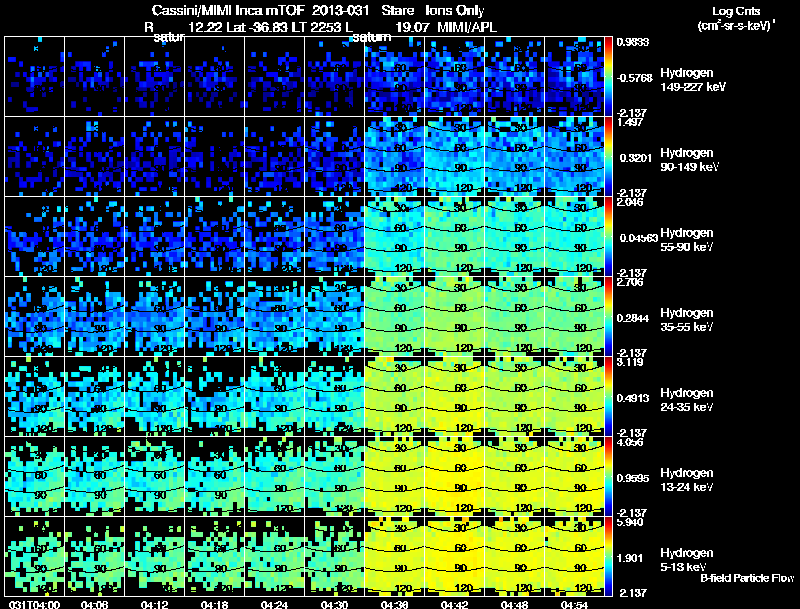
Task: Click the '-0.5768' color scale midpoint value
Action: click(x=634, y=78)
